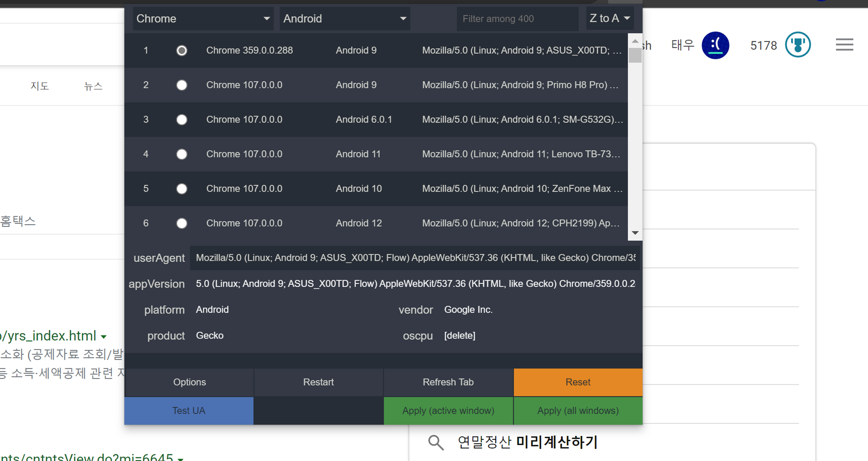Click the Filter among 400 input field

pyautogui.click(x=517, y=19)
